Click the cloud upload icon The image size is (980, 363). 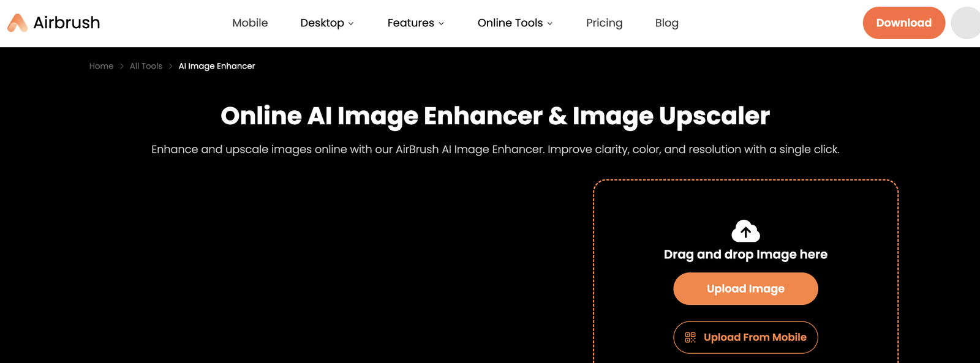coord(745,231)
